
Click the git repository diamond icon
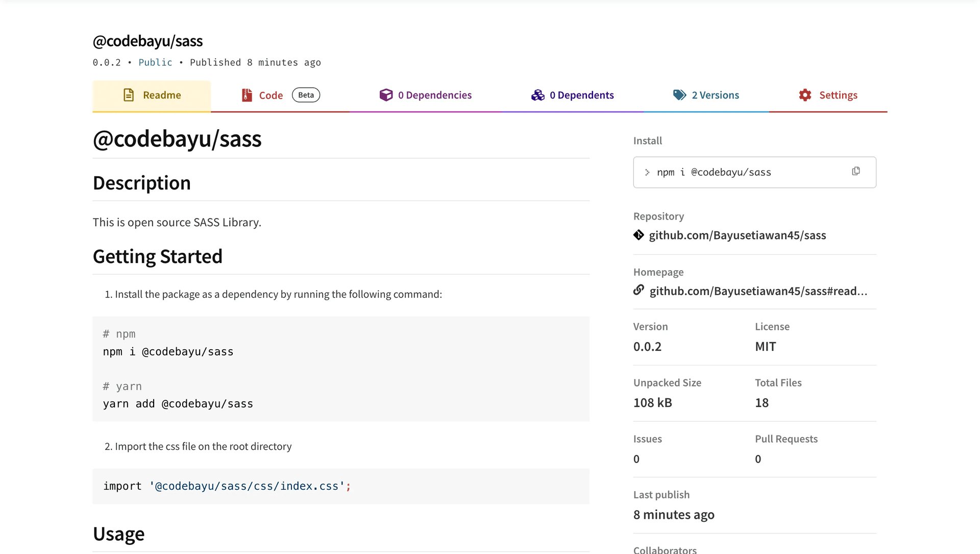pyautogui.click(x=639, y=235)
